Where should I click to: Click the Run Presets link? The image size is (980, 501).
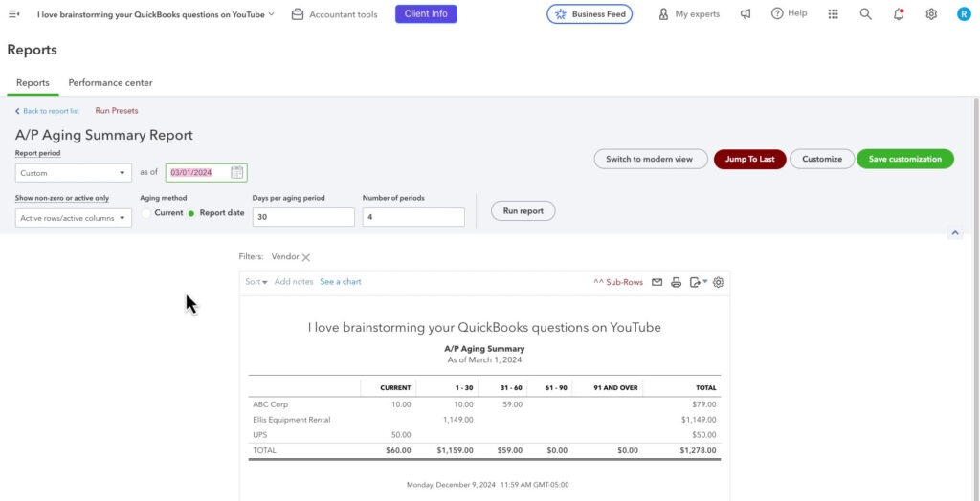coord(117,111)
